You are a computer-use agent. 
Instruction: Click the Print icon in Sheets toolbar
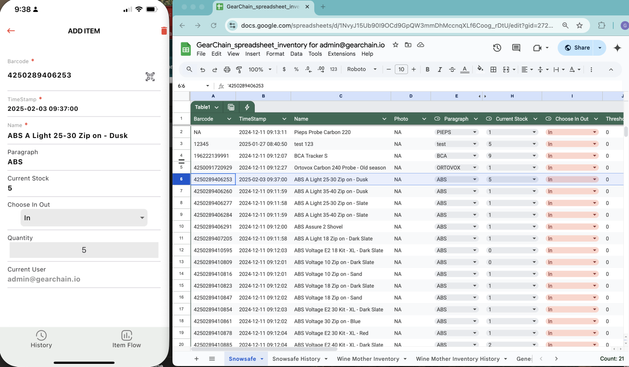(227, 69)
